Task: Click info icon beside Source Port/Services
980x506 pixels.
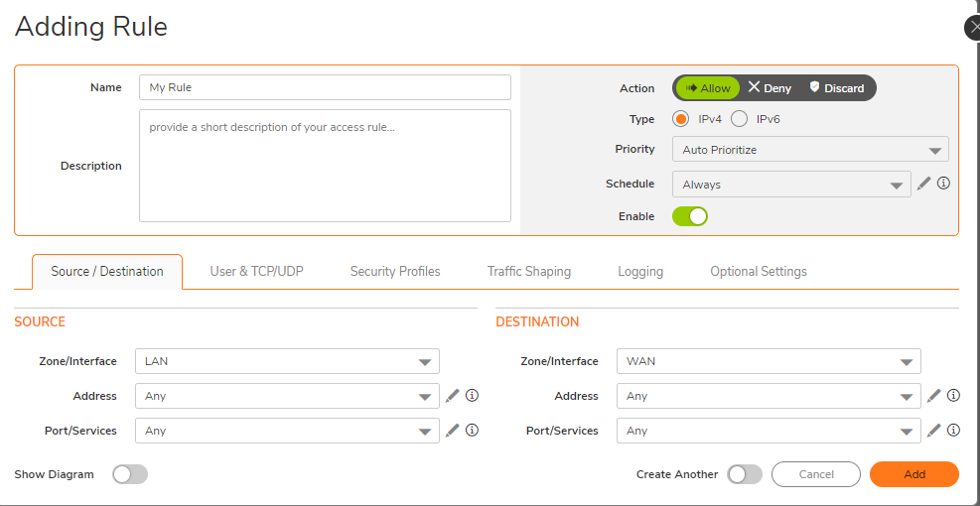Action: click(473, 431)
